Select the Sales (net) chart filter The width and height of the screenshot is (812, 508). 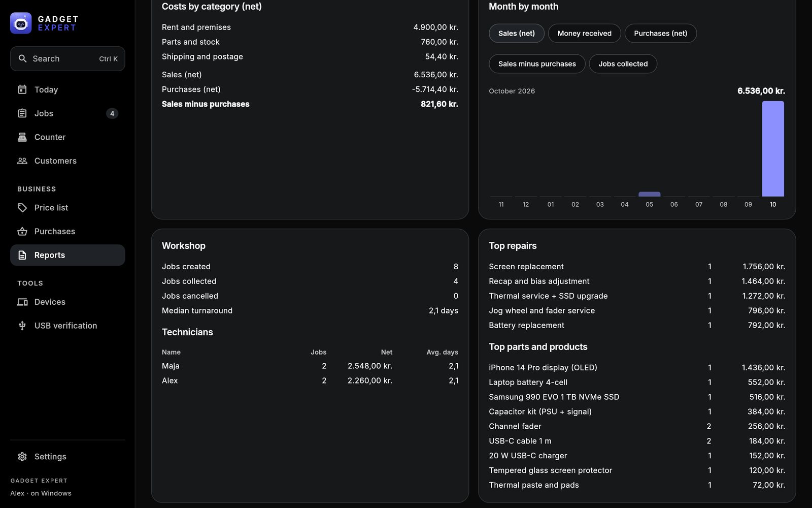517,34
